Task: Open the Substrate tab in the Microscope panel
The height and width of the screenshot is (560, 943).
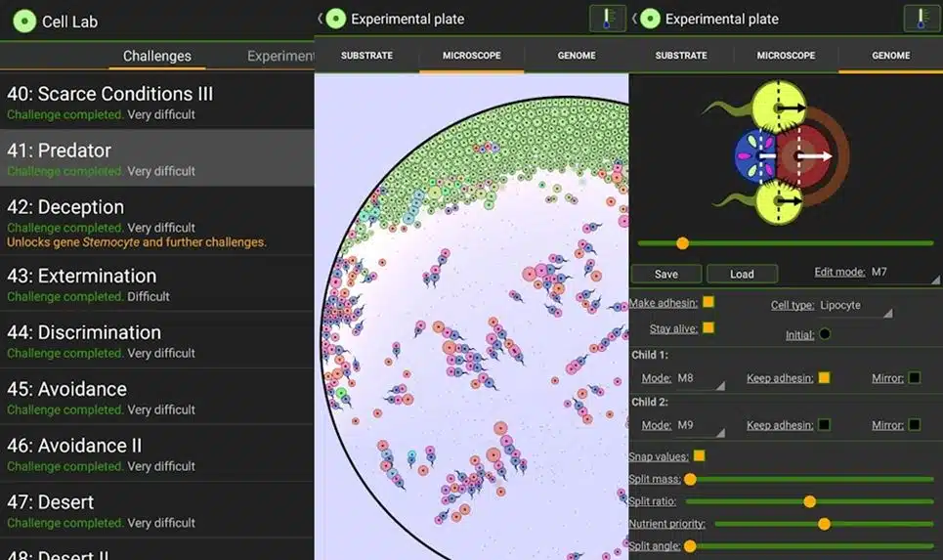Action: tap(366, 56)
